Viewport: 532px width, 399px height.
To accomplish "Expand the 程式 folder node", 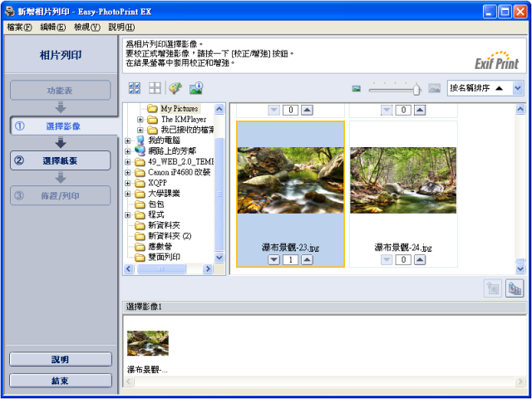I will coord(127,215).
